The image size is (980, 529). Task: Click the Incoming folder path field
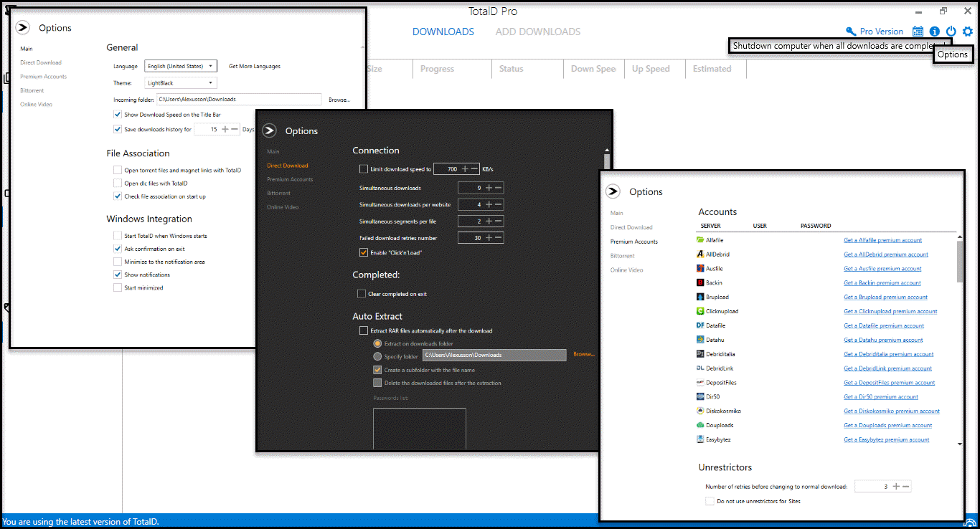tap(240, 99)
